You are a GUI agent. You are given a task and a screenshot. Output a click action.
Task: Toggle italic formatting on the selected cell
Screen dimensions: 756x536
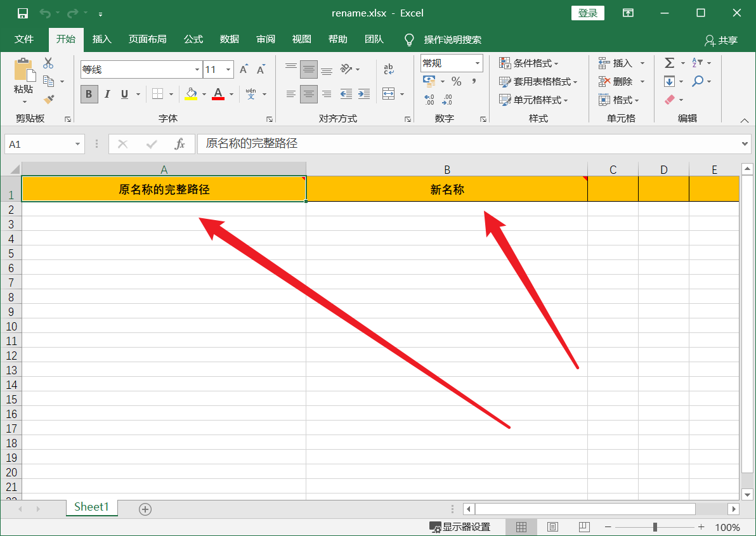pyautogui.click(x=107, y=94)
